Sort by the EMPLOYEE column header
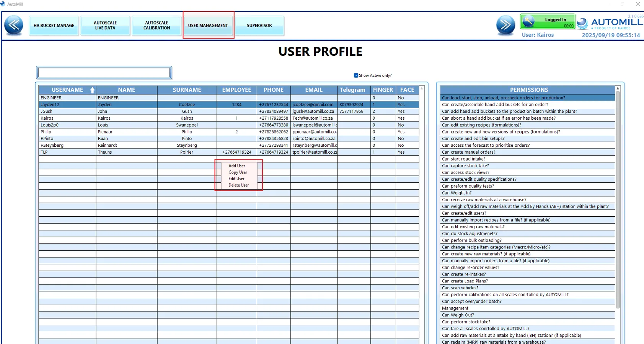644x344 pixels. [237, 90]
